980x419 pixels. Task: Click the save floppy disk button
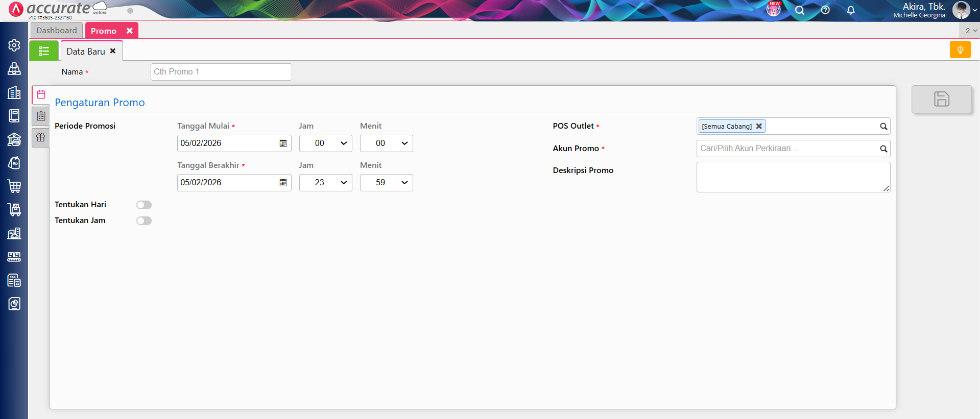(x=941, y=99)
